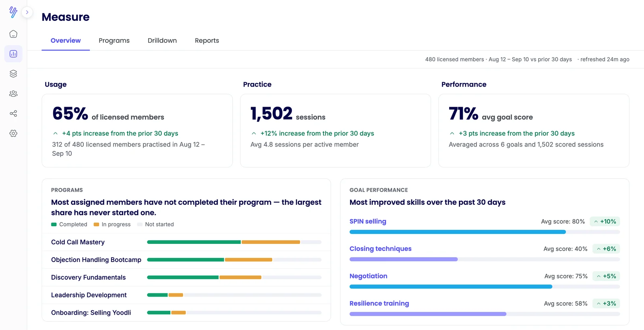Image resolution: width=644 pixels, height=330 pixels.
Task: Expand the sidebar with the chevron button
Action: (x=27, y=12)
